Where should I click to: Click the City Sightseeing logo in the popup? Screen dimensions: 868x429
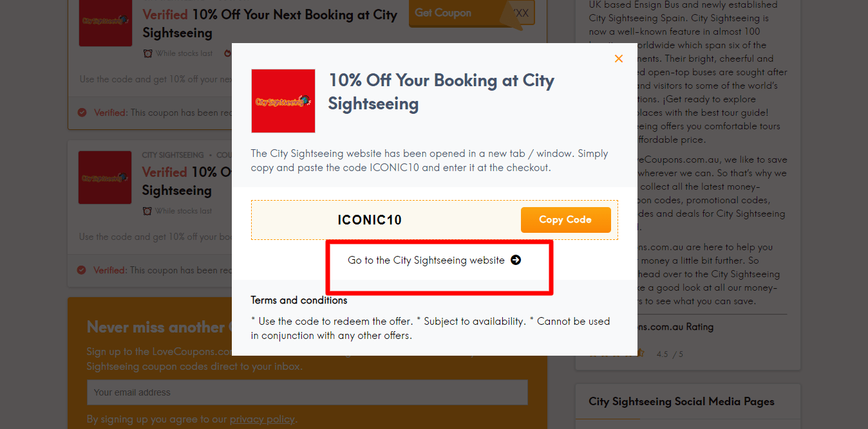click(x=283, y=101)
